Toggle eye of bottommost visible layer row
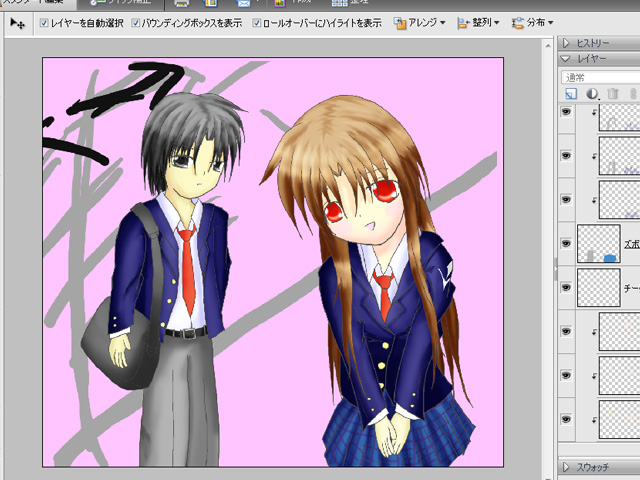This screenshot has height=480, width=640. (566, 419)
